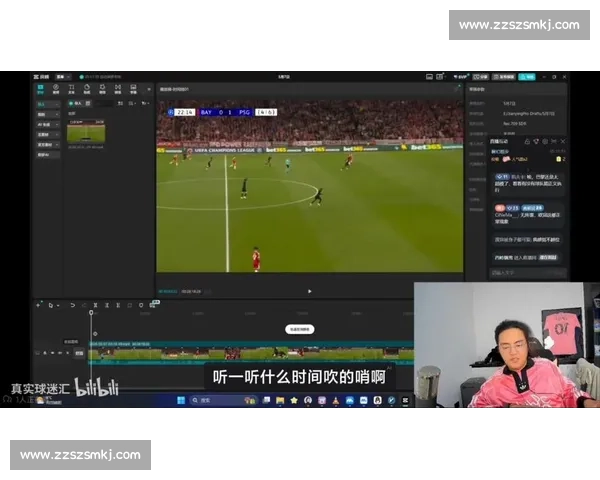Click the timeline toolbar icon with badge
The image size is (600, 480).
click(154, 304)
